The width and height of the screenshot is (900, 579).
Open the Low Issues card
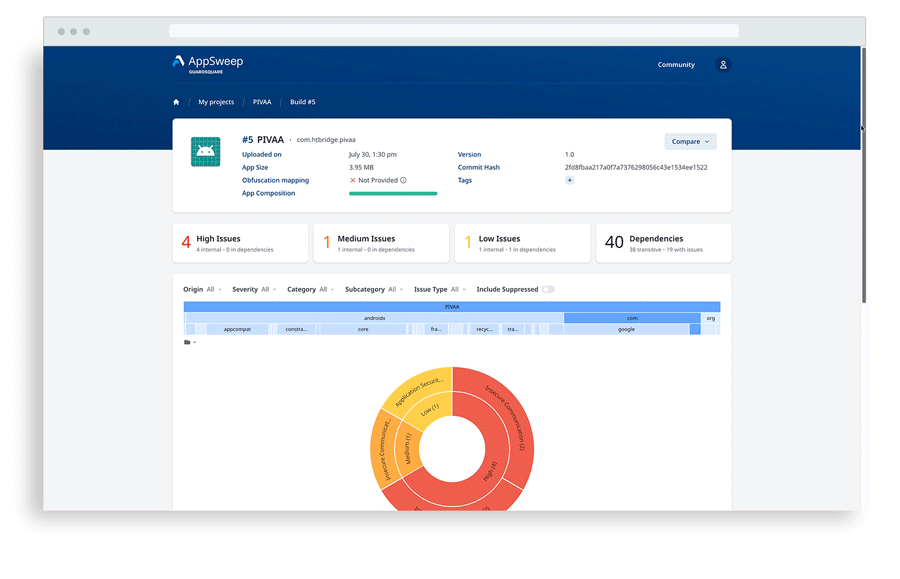click(x=522, y=243)
